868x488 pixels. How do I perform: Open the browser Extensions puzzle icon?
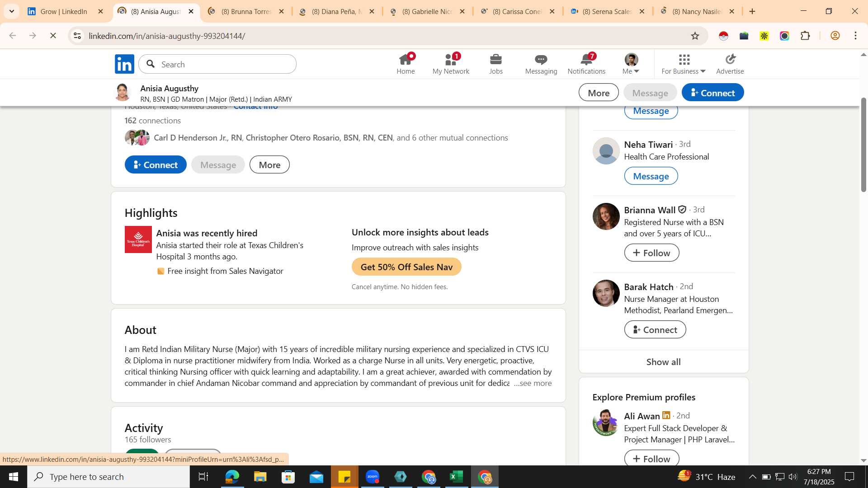coord(805,36)
